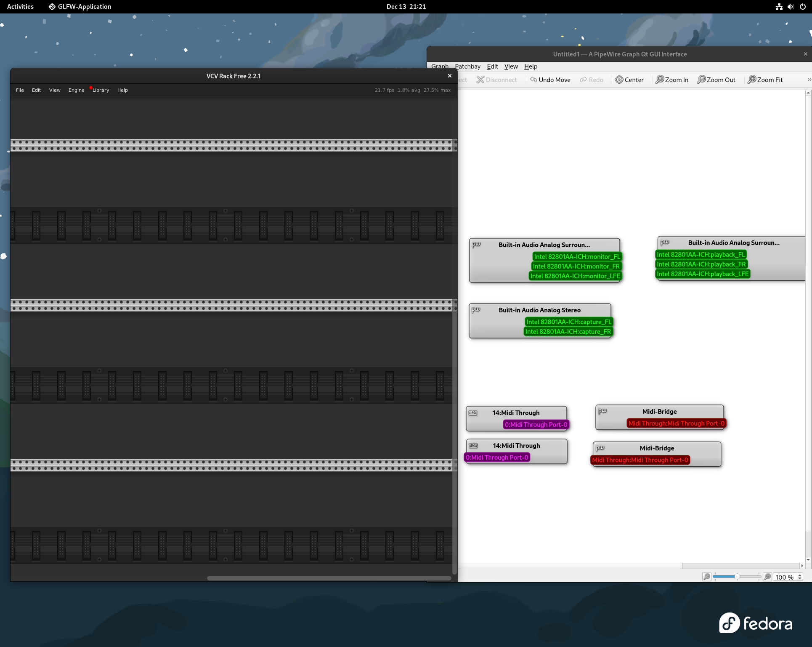Decrease zoom with the spinbox down arrow
This screenshot has height=647, width=812.
pos(800,579)
